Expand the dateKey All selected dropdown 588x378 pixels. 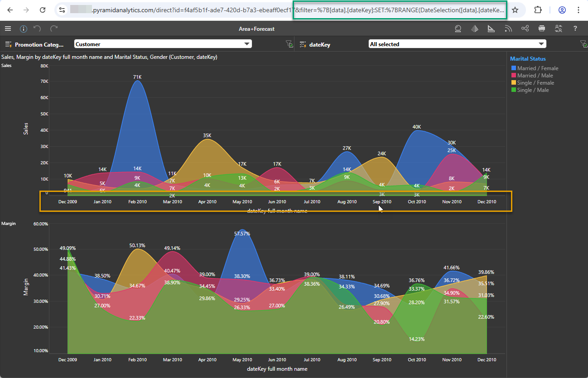tap(541, 44)
